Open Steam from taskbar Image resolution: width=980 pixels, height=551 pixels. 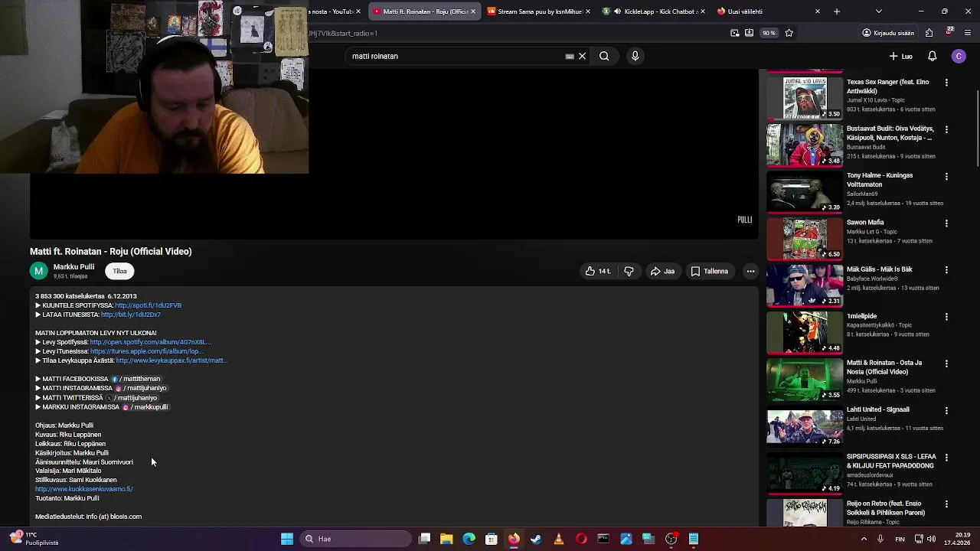click(536, 539)
